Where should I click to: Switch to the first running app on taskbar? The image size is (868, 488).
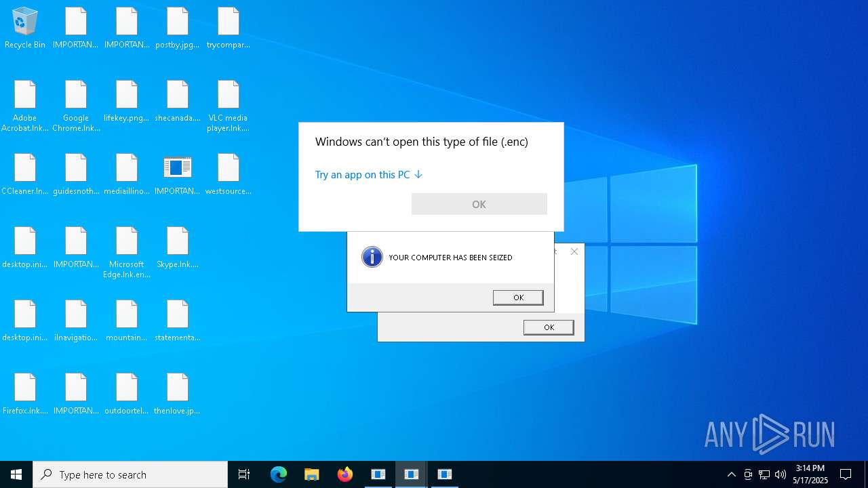pos(378,474)
